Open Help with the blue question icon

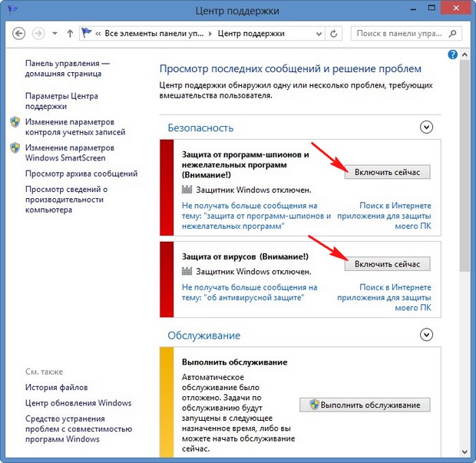coord(453,55)
